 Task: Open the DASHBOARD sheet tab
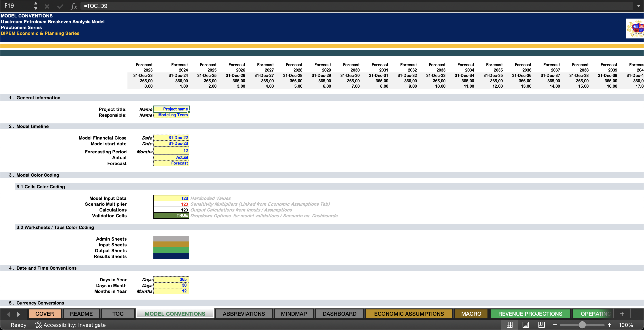(339, 314)
